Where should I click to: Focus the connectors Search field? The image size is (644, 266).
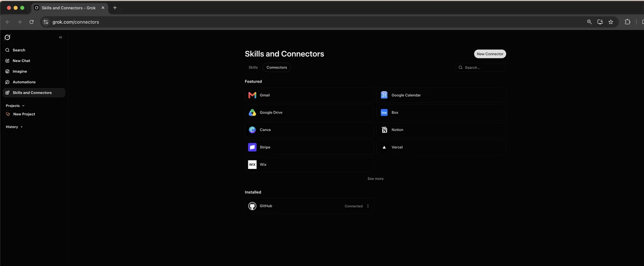point(481,68)
